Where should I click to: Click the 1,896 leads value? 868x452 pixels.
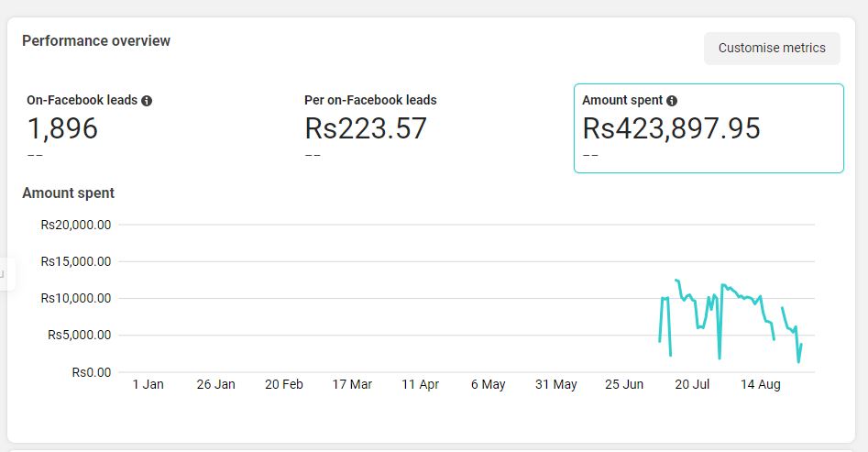(x=62, y=128)
